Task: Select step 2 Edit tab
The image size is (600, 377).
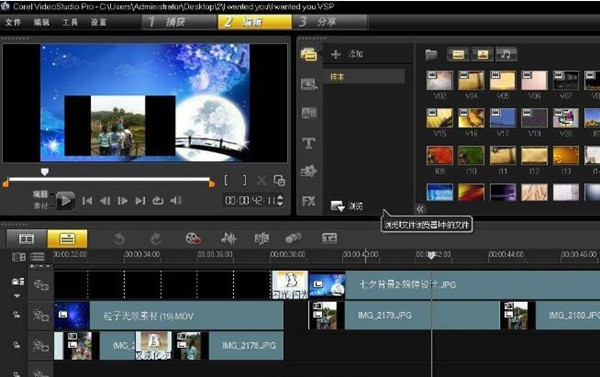Action: pyautogui.click(x=254, y=22)
